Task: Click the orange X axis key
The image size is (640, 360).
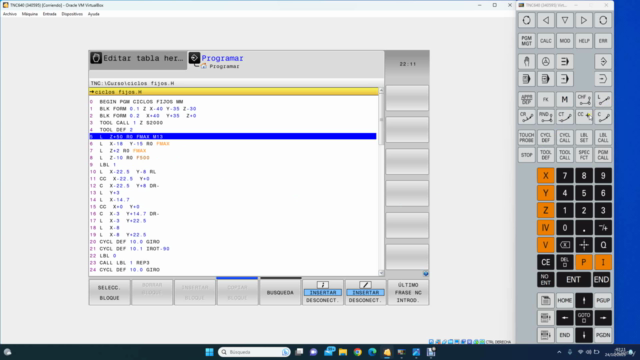Action: coord(546,176)
